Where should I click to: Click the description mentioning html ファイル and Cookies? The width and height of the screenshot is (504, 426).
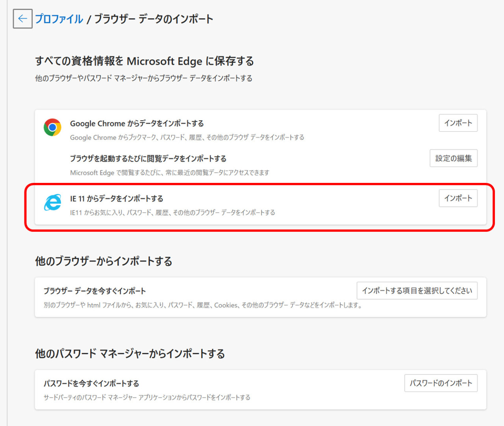coord(203,305)
